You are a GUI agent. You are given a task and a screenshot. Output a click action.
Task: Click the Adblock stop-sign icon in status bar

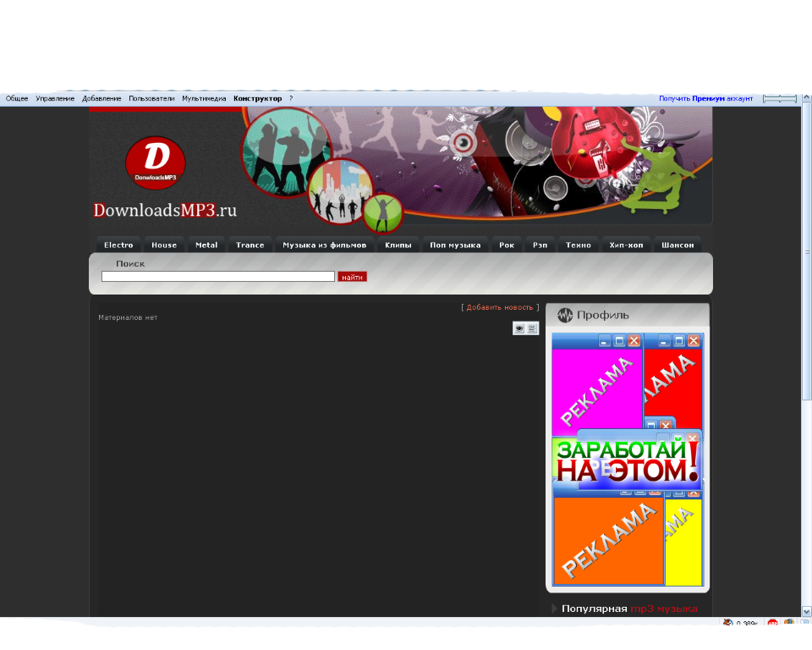[772, 623]
